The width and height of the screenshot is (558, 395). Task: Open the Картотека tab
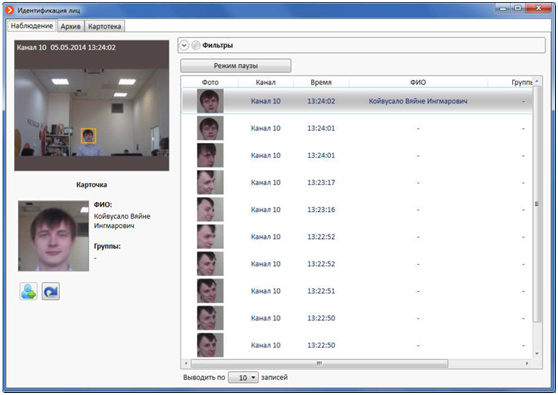pos(105,26)
